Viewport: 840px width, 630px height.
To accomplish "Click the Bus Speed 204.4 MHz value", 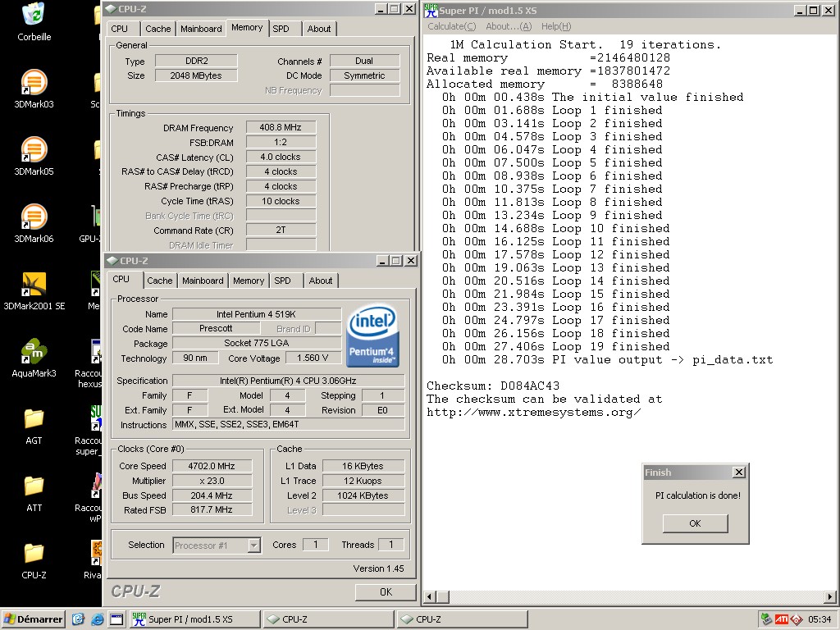I will coord(212,495).
